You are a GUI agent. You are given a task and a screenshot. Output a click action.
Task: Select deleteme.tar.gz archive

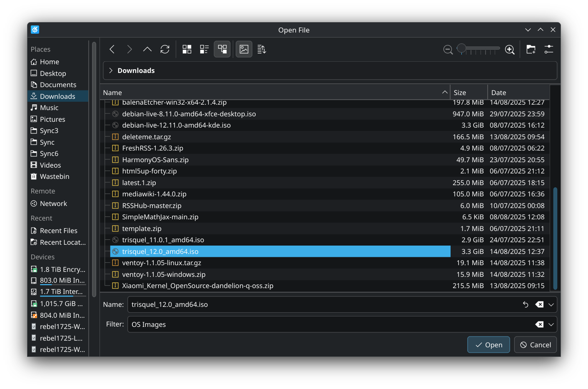147,137
